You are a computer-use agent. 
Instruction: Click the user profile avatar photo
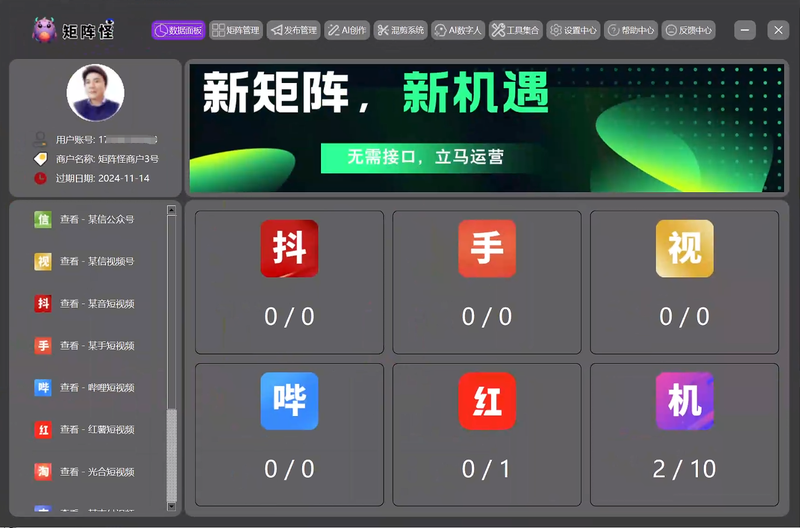click(95, 93)
